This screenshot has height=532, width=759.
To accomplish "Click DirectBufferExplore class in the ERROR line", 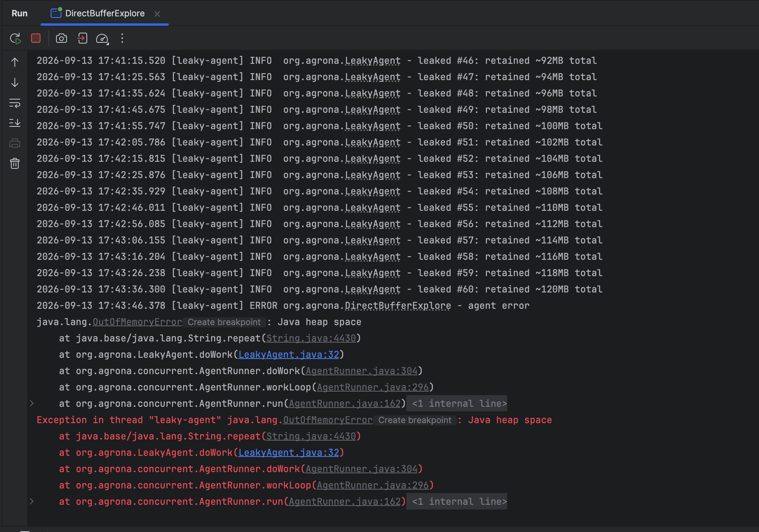I will point(398,306).
